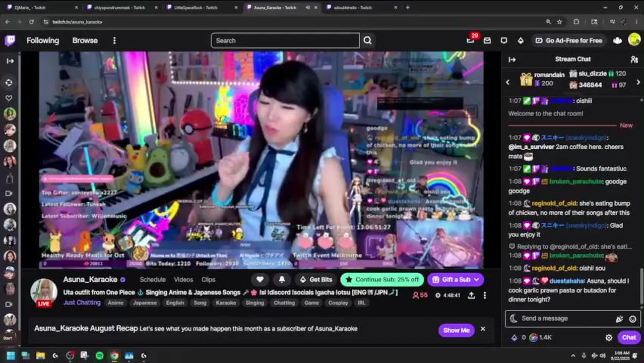Open chat settings gear
The width and height of the screenshot is (644, 363).
[x=609, y=338]
